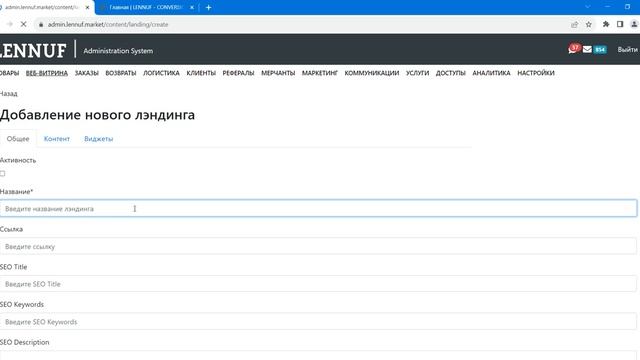
Task: Click the blue 854 counter badge
Action: 600,49
